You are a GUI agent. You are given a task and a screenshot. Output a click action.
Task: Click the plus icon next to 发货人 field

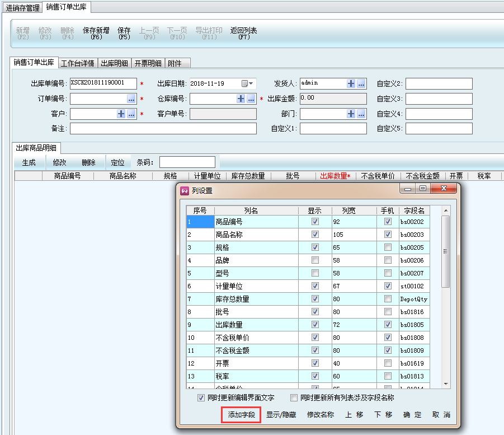coord(351,83)
